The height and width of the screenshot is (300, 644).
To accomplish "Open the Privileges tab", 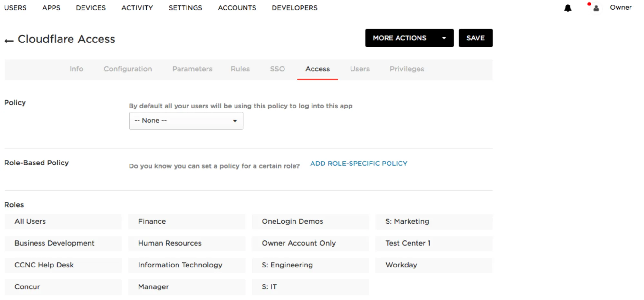I will (407, 69).
